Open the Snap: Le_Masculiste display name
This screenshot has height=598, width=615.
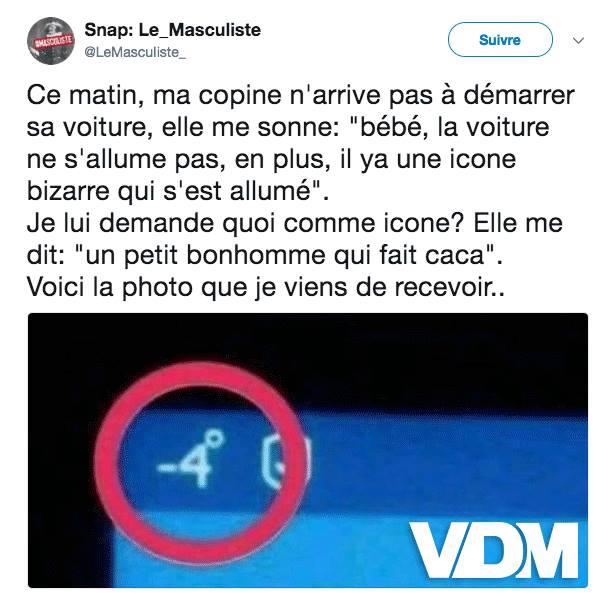click(x=173, y=30)
